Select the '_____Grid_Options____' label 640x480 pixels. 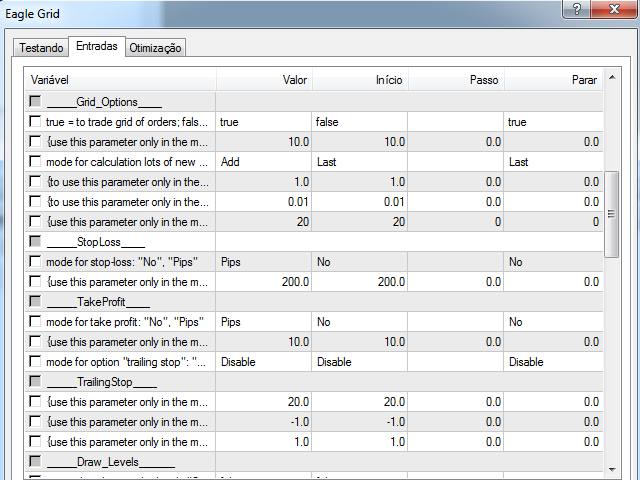point(104,102)
